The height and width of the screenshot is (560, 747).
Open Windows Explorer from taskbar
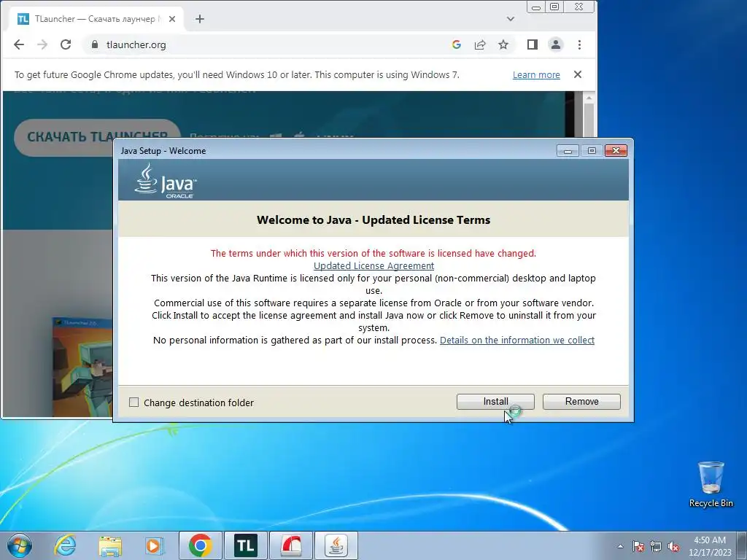110,545
